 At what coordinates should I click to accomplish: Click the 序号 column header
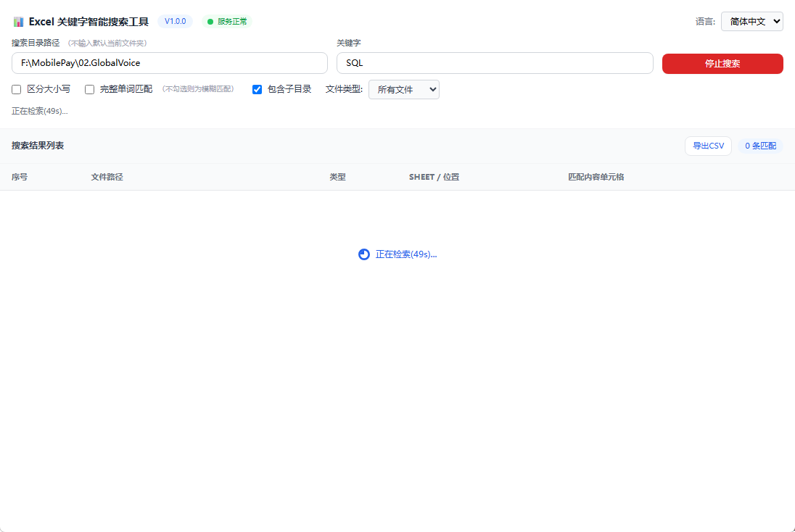[20, 177]
